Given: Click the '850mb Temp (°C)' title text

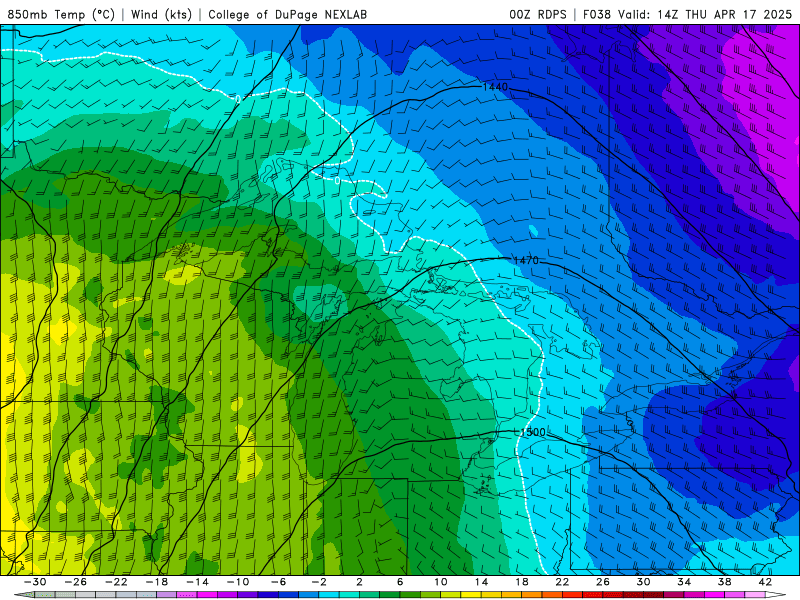Looking at the screenshot, I should click(61, 14).
